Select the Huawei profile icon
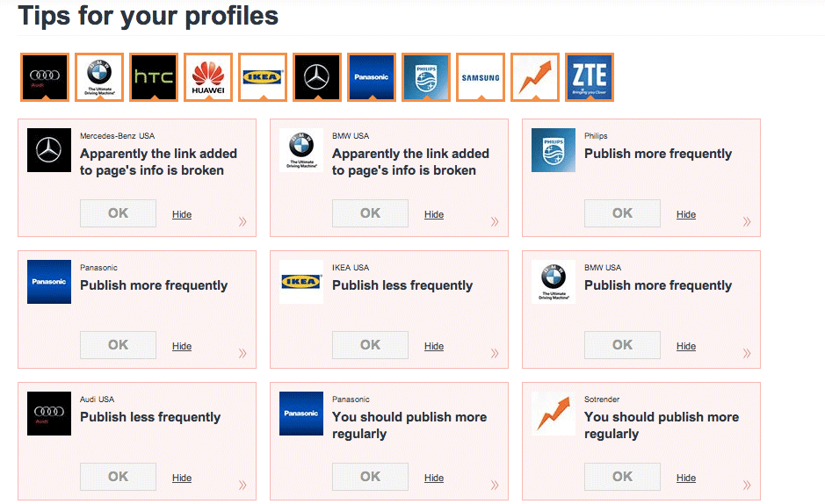The height and width of the screenshot is (504, 825). [x=207, y=77]
